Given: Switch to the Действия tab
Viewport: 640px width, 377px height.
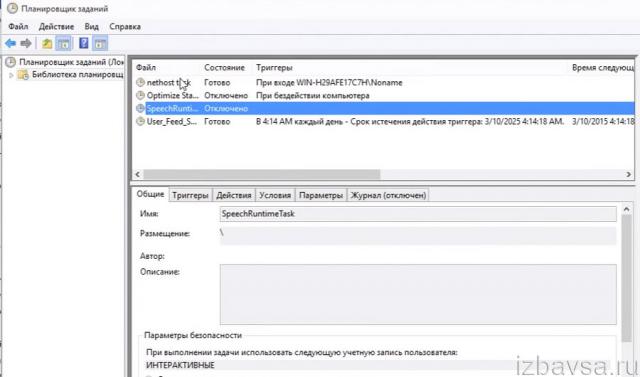Looking at the screenshot, I should pyautogui.click(x=233, y=195).
